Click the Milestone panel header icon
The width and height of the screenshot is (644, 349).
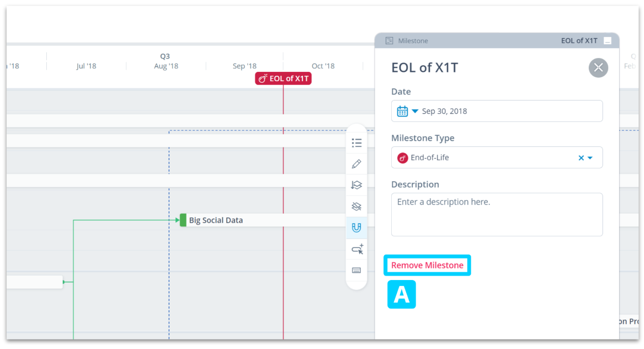390,40
